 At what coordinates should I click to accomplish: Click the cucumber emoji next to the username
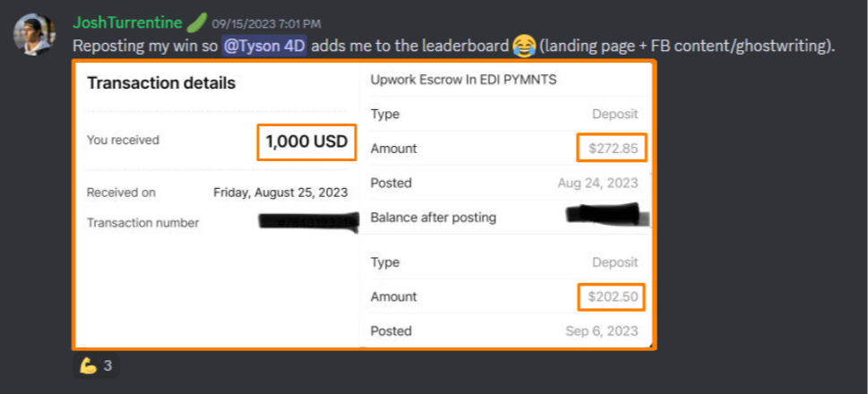point(198,22)
